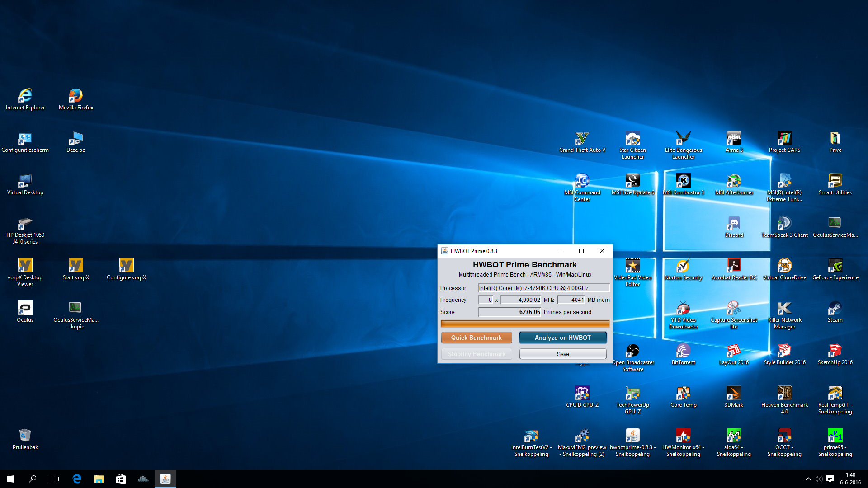Select the Java HWBOT Prime taskbar button
This screenshot has width=868, height=488.
165,479
